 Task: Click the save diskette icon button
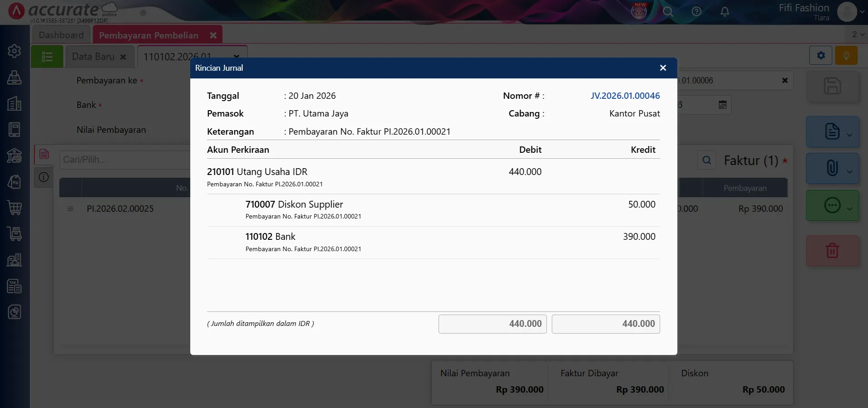832,86
